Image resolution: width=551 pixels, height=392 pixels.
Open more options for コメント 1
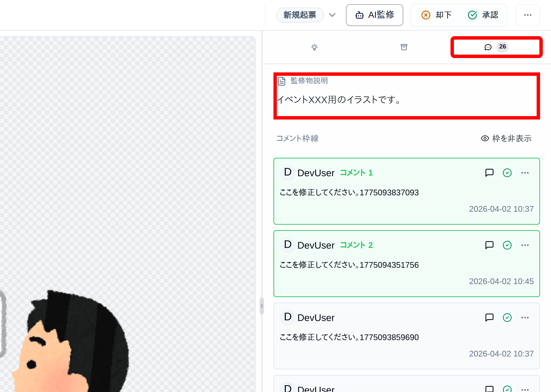tap(525, 173)
